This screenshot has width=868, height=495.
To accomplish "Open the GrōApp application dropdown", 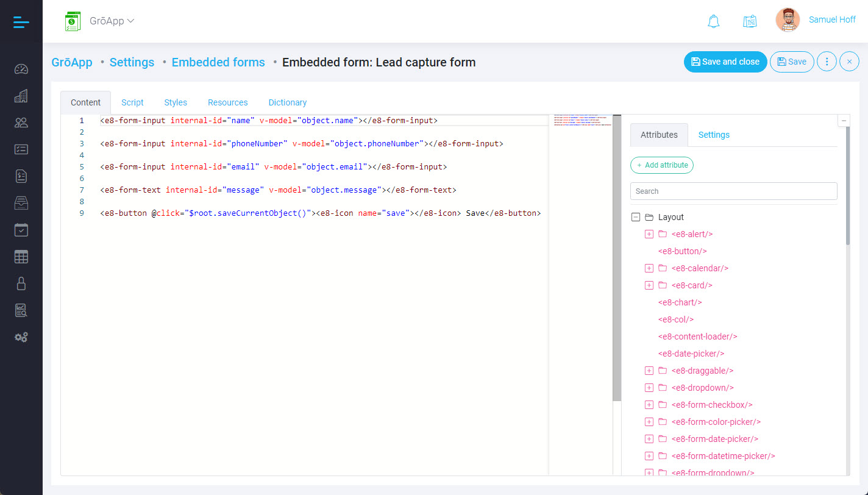I will coord(112,21).
